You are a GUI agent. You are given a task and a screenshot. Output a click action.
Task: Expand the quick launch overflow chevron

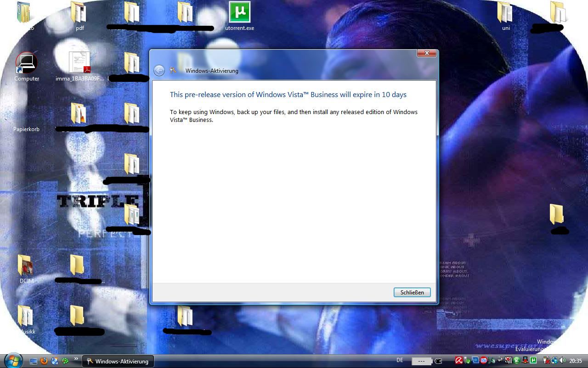point(76,359)
